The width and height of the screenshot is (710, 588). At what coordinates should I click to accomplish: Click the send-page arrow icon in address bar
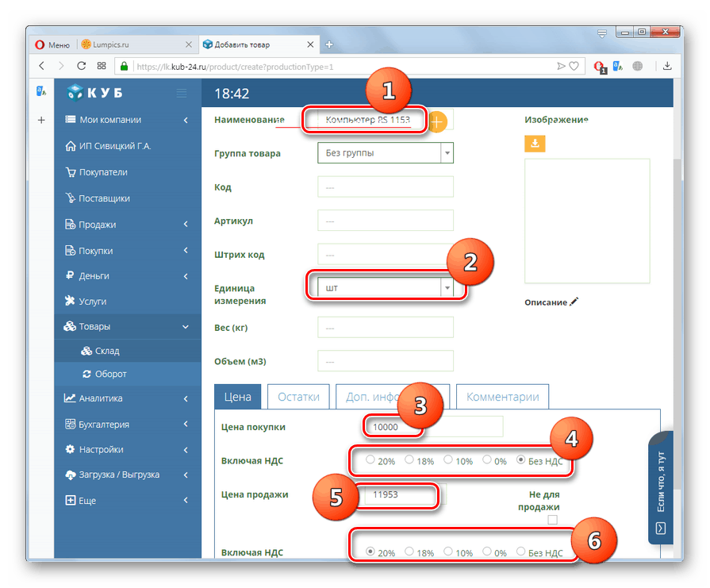click(x=561, y=66)
